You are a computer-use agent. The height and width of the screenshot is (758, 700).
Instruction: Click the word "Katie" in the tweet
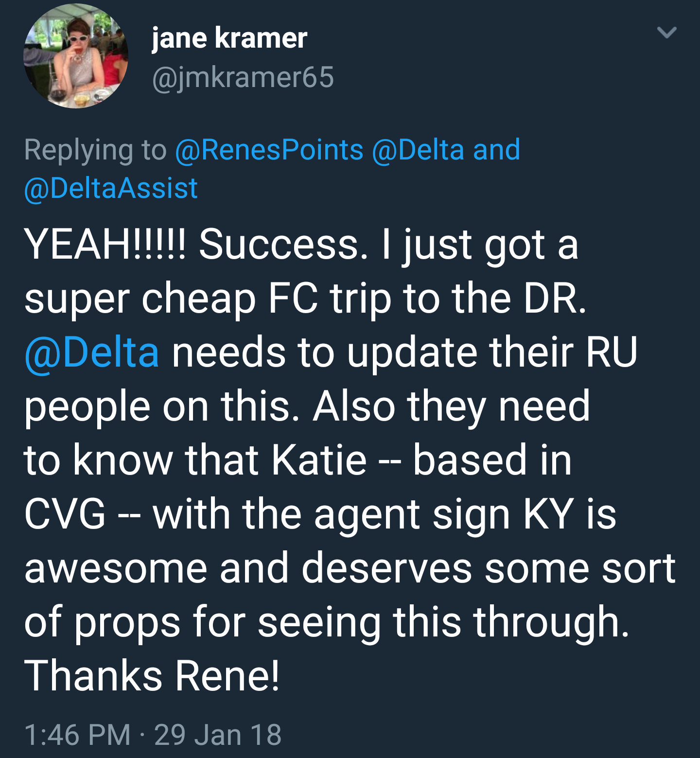[319, 460]
